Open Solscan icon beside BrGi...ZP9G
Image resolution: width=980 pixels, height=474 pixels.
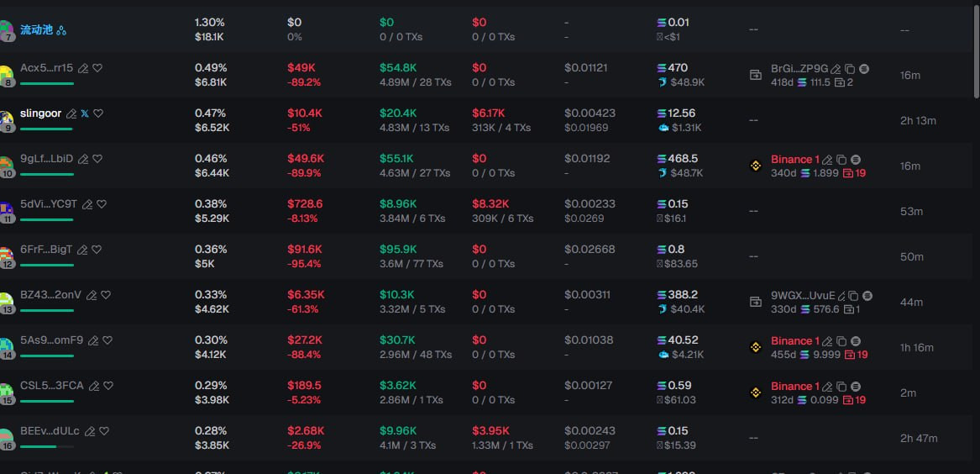pyautogui.click(x=864, y=69)
